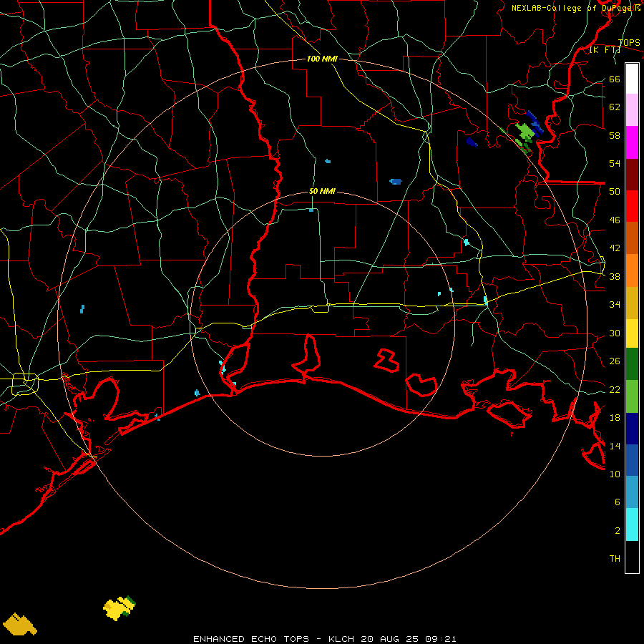644x644 pixels.
Task: Click the magenta 58 kft legend swatch
Action: click(632, 142)
